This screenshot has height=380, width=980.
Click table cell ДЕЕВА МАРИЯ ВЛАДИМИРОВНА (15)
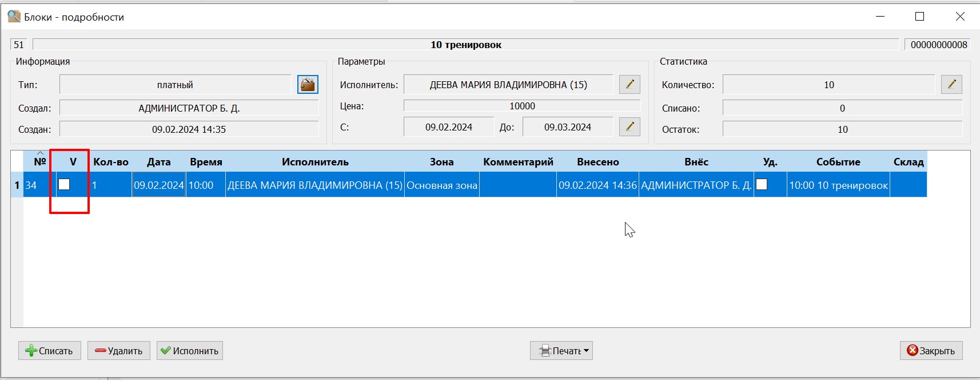point(315,185)
